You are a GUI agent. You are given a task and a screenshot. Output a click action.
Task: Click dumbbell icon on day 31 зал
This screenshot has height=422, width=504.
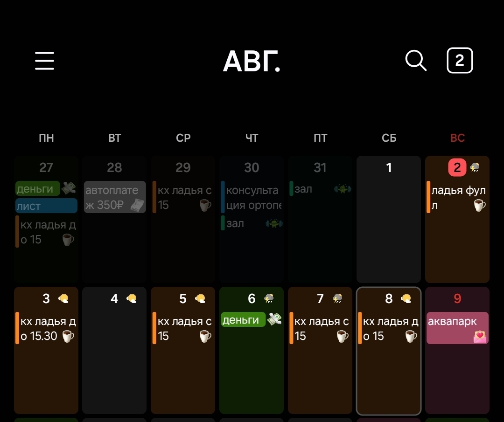(343, 189)
